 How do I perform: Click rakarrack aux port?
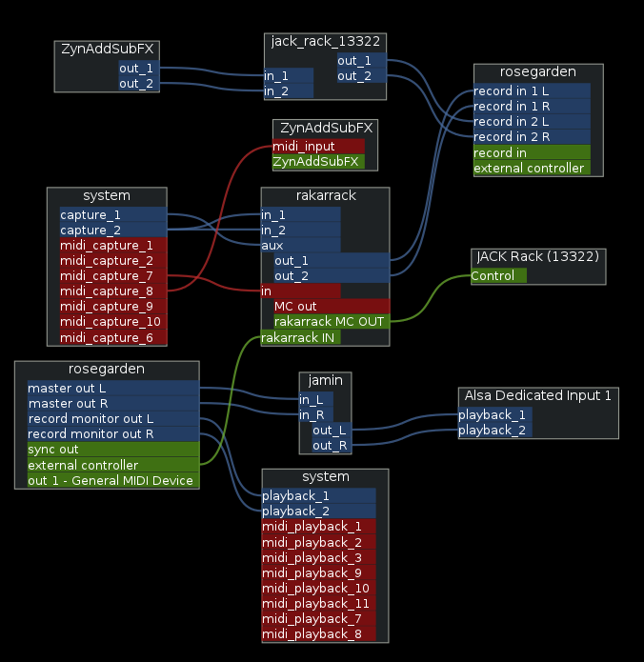coord(301,245)
